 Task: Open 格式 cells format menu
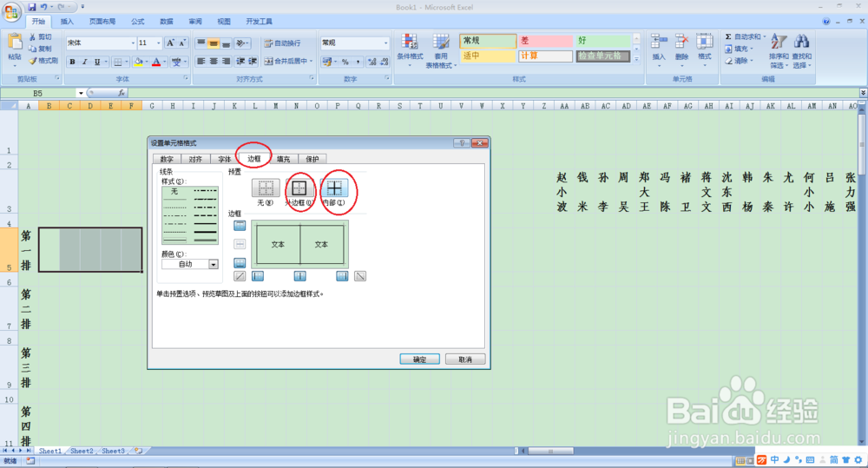click(x=704, y=49)
